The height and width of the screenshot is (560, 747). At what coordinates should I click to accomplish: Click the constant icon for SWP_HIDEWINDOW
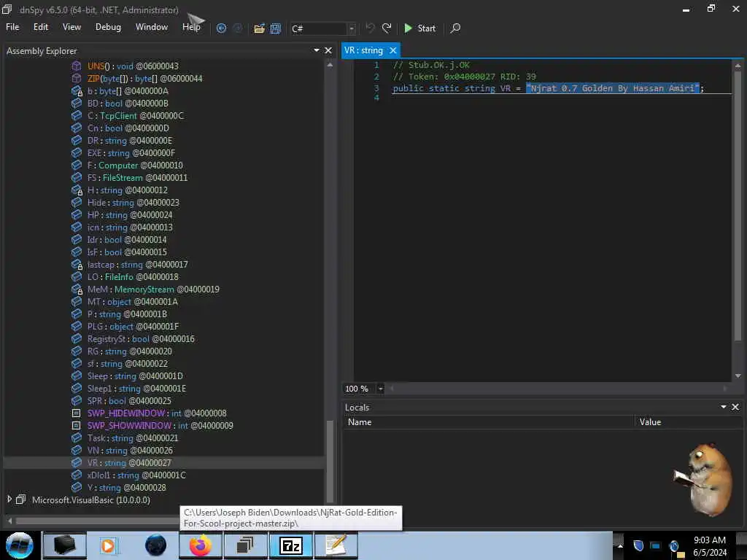tap(76, 413)
